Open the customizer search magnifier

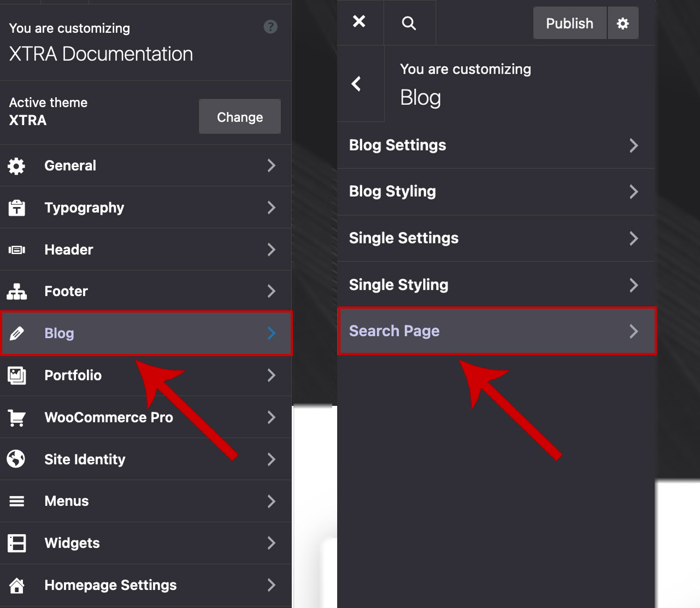point(409,23)
